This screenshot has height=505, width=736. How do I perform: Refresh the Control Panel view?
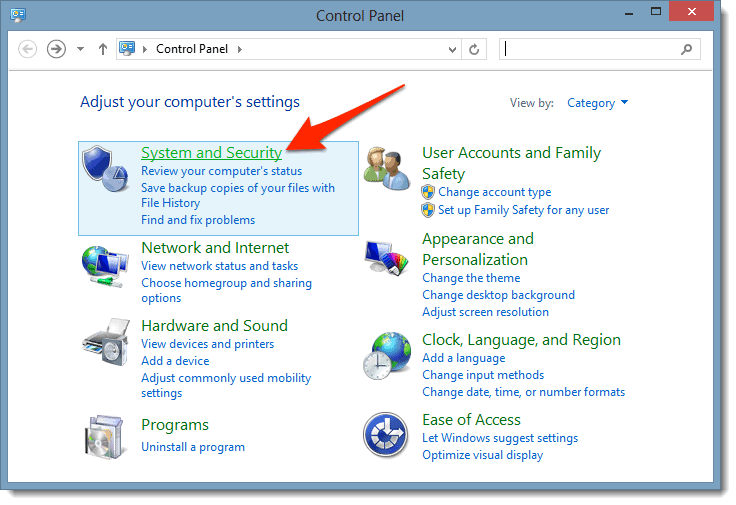coord(474,49)
